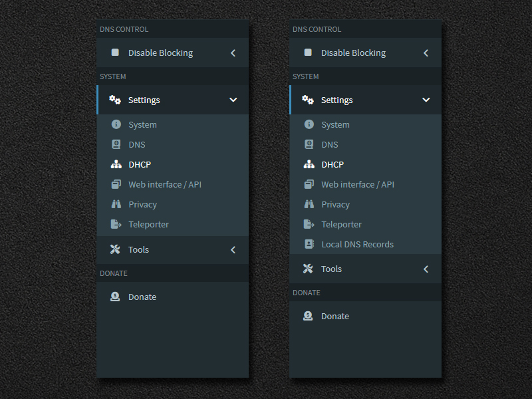
Task: Click the DHCP sitemap icon in right sidebar
Action: pyautogui.click(x=309, y=164)
